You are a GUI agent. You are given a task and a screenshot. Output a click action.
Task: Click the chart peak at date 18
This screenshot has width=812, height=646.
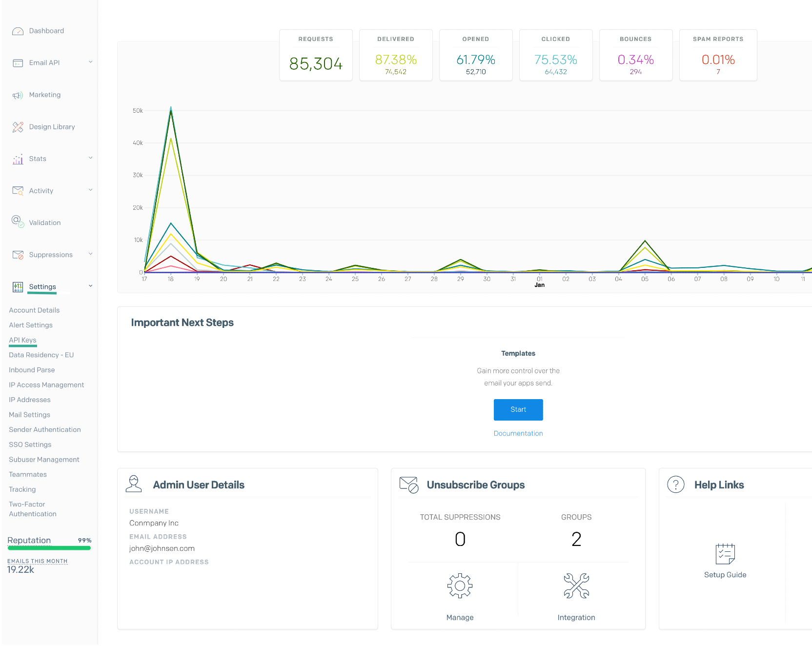pos(171,107)
